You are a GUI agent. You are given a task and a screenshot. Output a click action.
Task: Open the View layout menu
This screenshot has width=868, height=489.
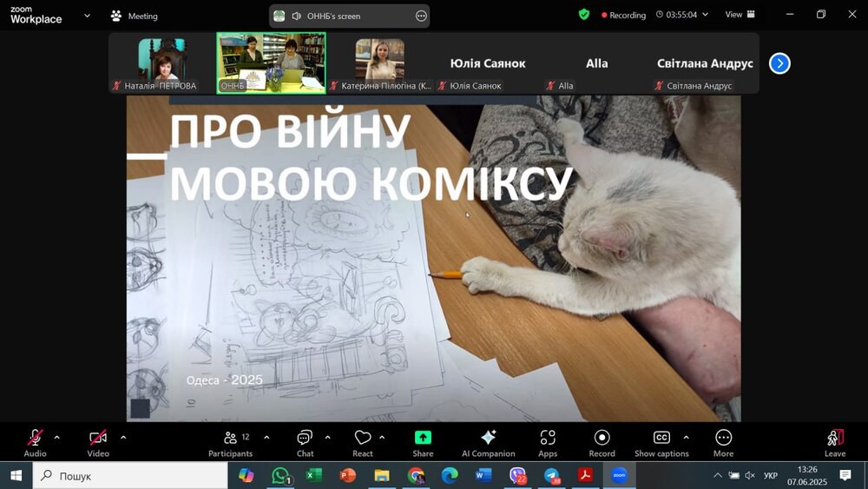click(x=740, y=15)
